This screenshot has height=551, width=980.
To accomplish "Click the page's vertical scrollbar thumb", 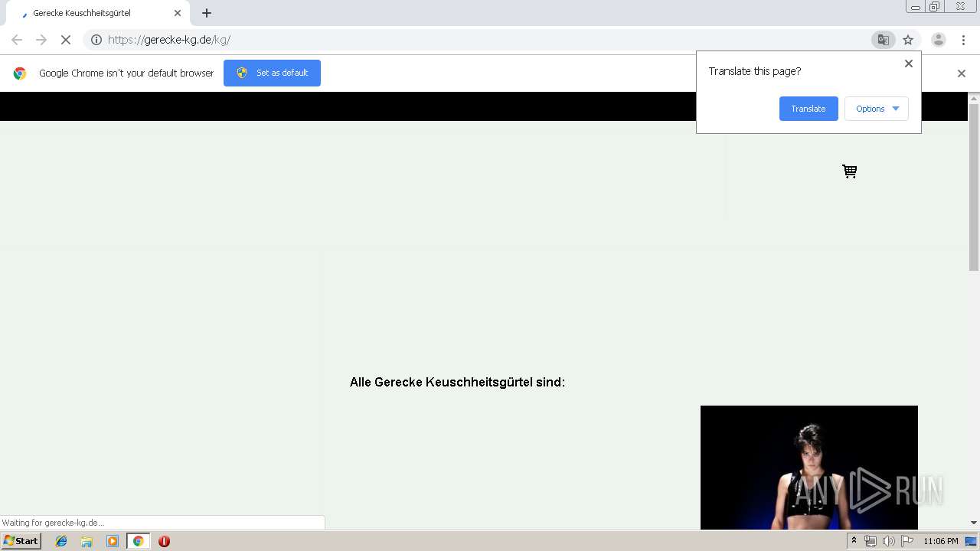I will point(974,187).
